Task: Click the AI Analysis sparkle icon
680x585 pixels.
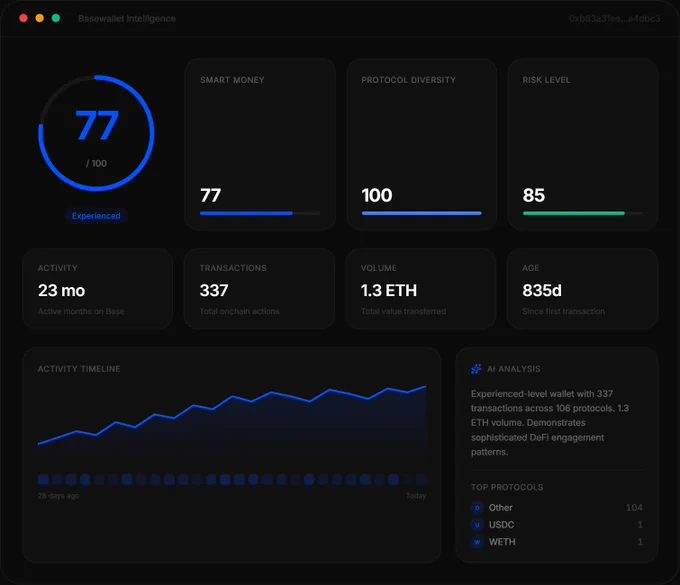Action: point(476,369)
